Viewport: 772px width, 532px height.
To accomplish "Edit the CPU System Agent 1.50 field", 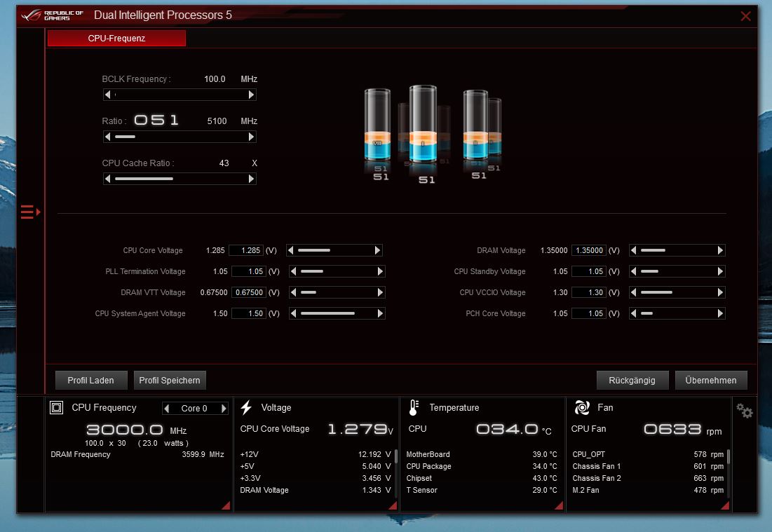I will (249, 313).
